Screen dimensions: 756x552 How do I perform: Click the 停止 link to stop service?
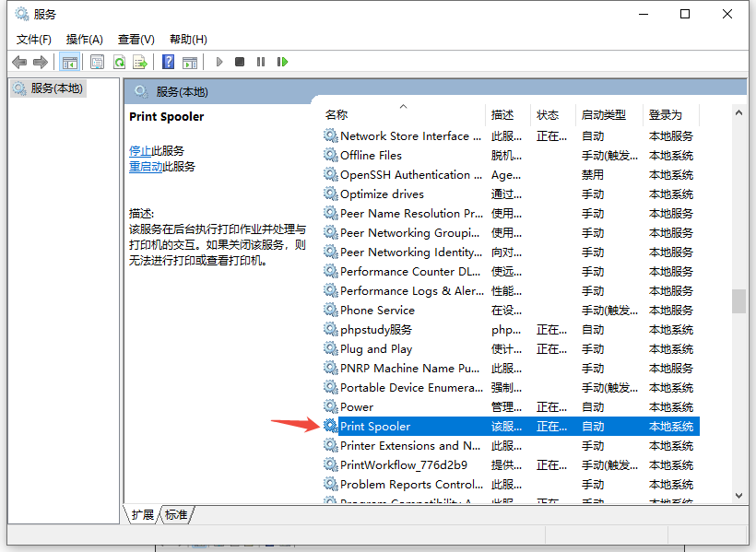point(140,150)
